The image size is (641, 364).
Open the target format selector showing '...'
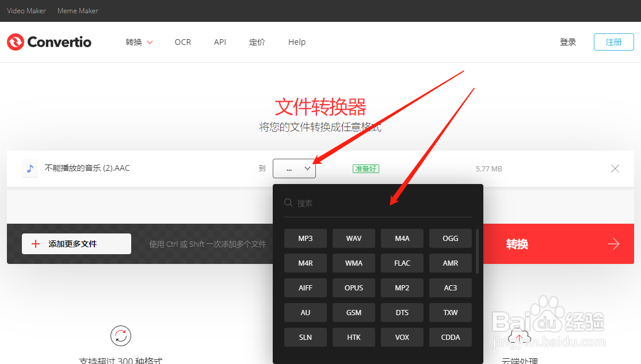[x=294, y=168]
